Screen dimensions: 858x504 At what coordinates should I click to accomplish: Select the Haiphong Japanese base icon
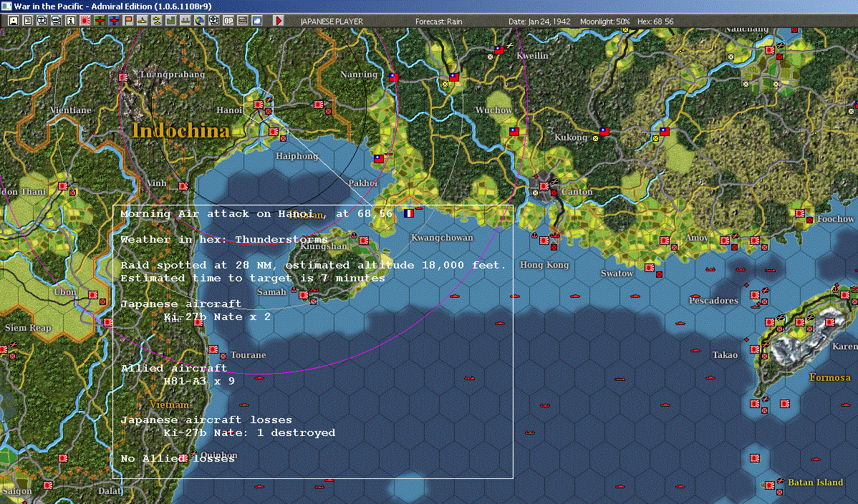[274, 131]
